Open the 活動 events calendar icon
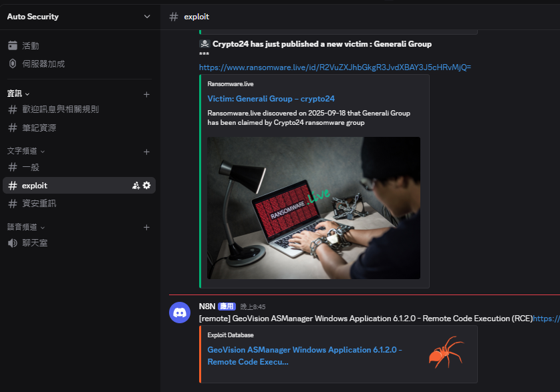Viewport: 560px width, 392px height. (x=13, y=45)
